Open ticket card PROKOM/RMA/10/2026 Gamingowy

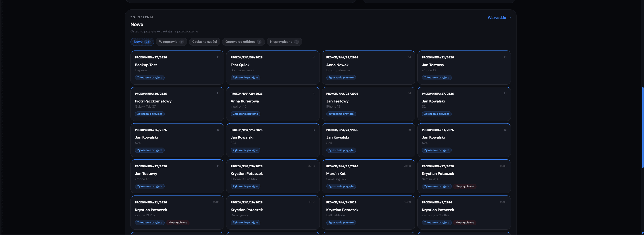(273, 212)
